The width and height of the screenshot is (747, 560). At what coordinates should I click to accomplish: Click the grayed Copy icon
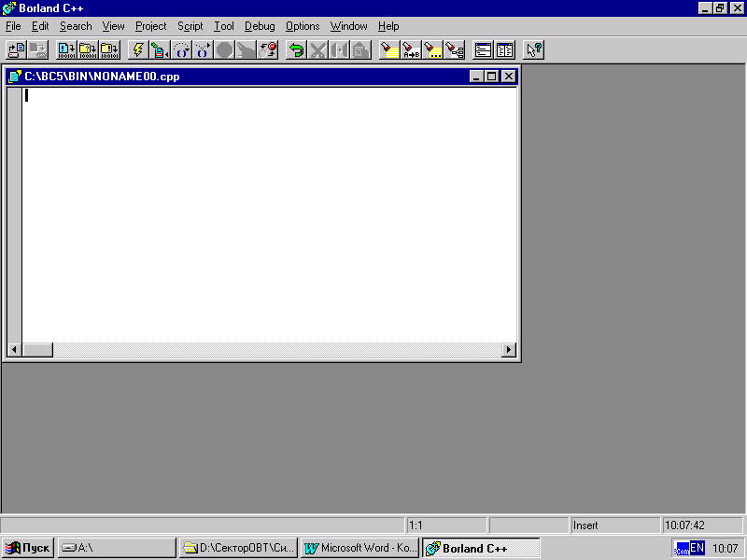click(x=339, y=49)
